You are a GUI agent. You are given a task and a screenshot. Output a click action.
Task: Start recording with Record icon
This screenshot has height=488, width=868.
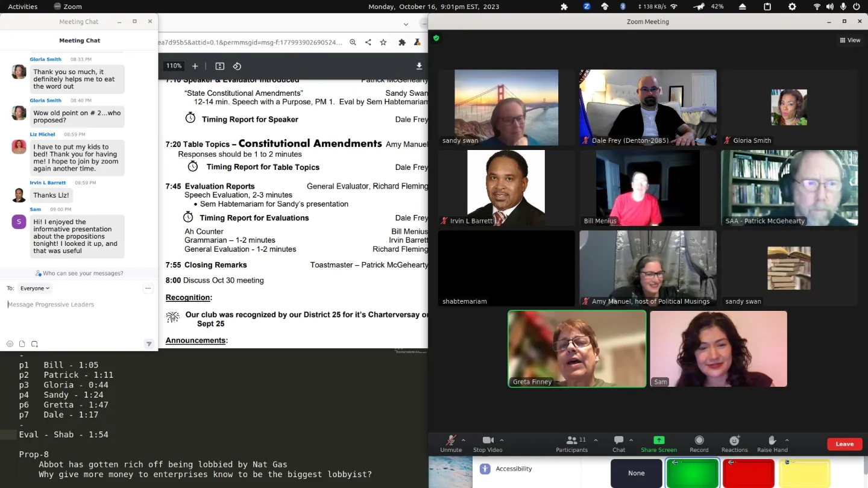(699, 444)
